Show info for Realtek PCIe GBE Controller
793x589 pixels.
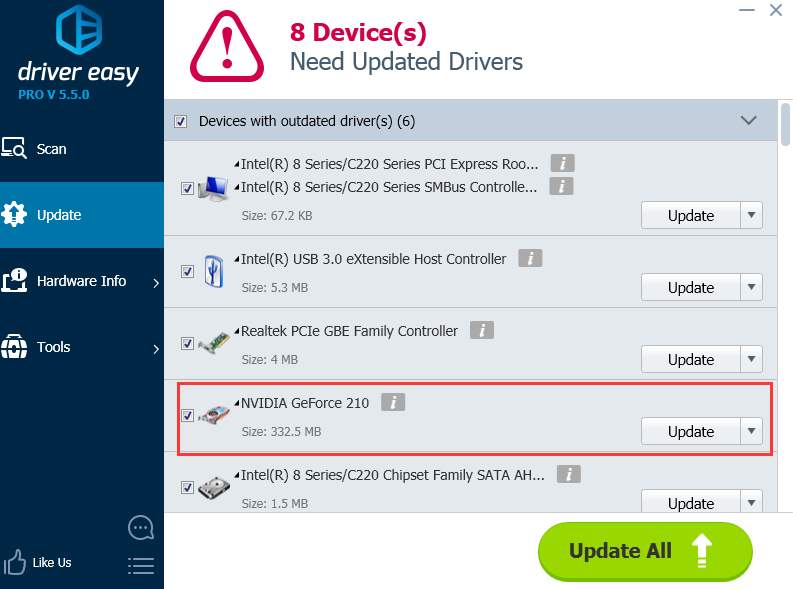pos(482,330)
